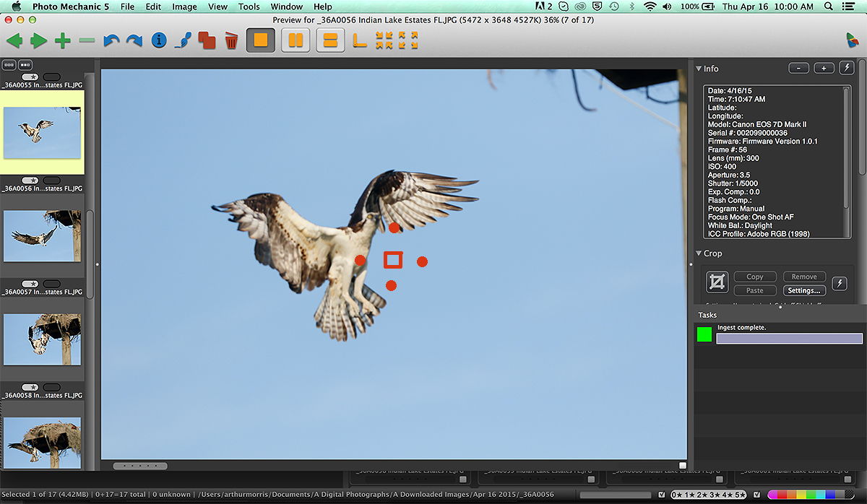Toggle the checkbox before color class filter
This screenshot has height=504, width=867.
pos(756,495)
